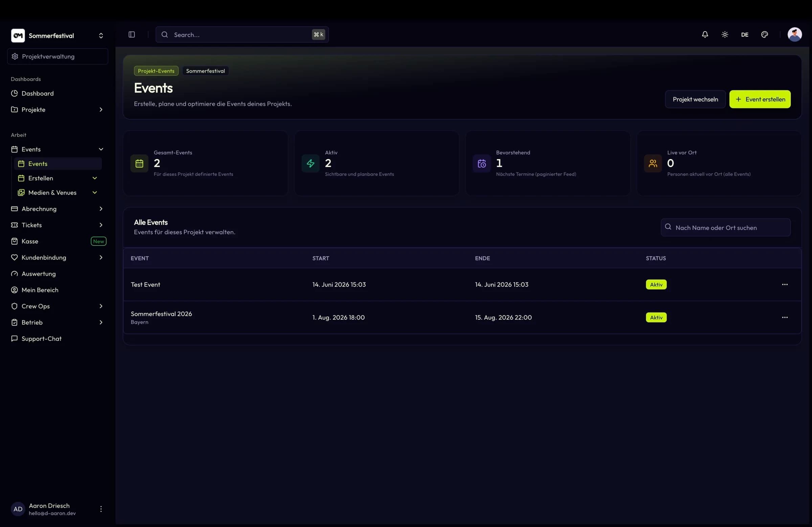
Task: Open the color palette theme picker
Action: 764,34
